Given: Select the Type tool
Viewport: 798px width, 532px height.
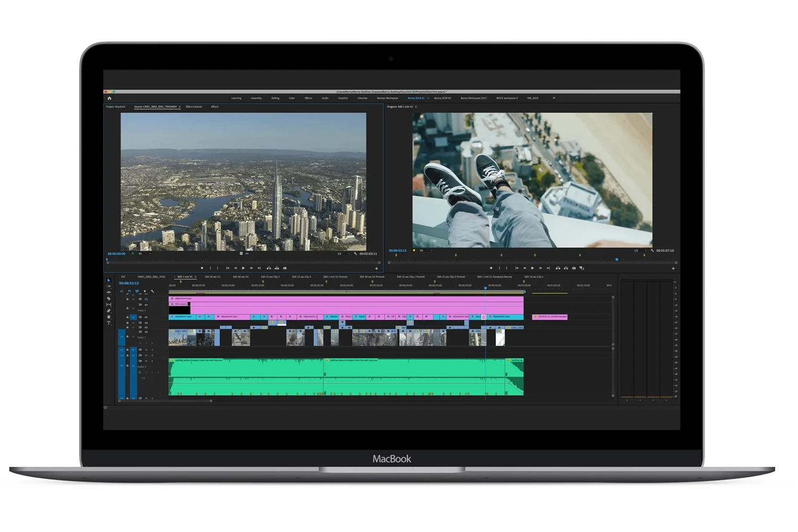Looking at the screenshot, I should tap(109, 323).
